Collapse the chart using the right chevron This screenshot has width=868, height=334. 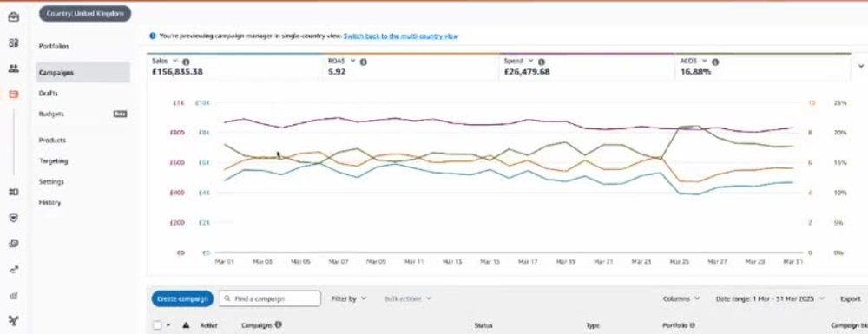(861, 66)
